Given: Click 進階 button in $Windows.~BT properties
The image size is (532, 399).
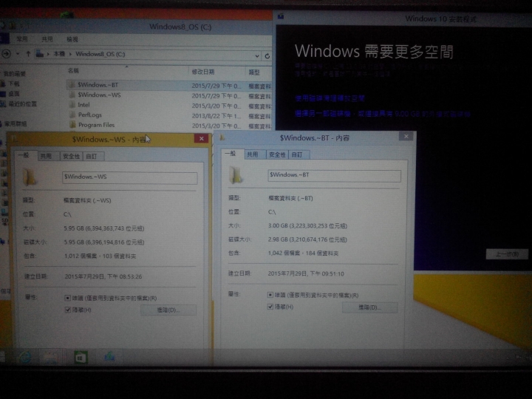Looking at the screenshot, I should 370,307.
